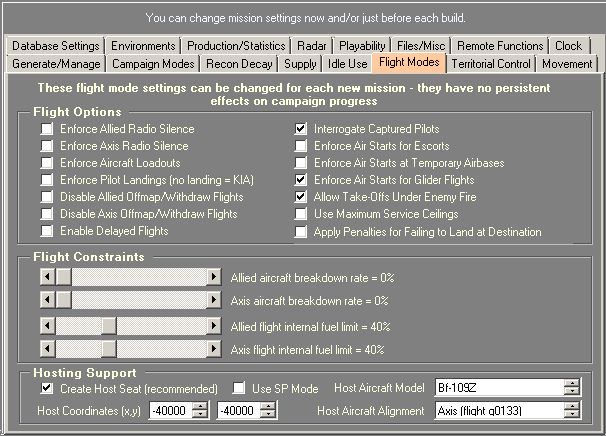Click left arrow of Allied fuel limit slider

(x=46, y=325)
